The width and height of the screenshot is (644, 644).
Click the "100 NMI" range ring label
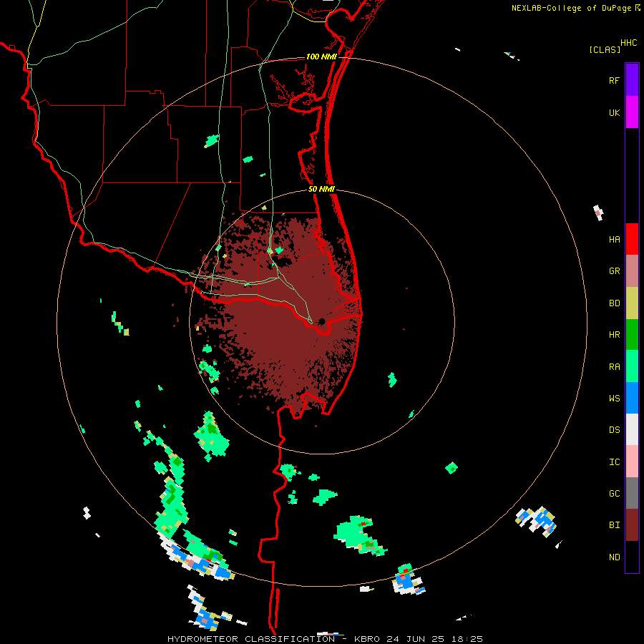coord(321,57)
